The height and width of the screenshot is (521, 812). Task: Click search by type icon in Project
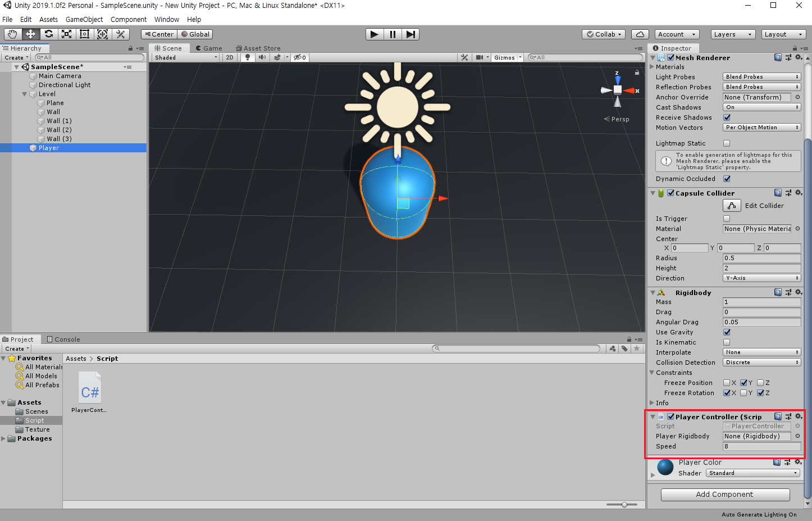point(613,348)
